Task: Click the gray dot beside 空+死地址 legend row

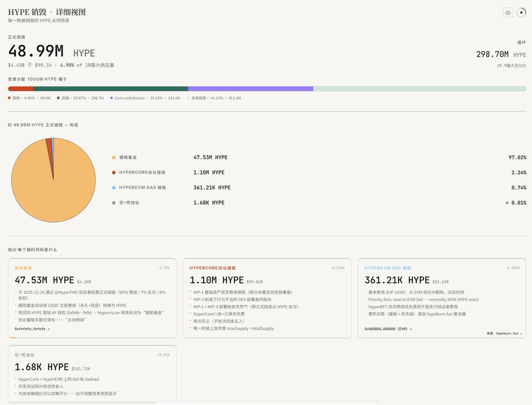Action: [114, 202]
